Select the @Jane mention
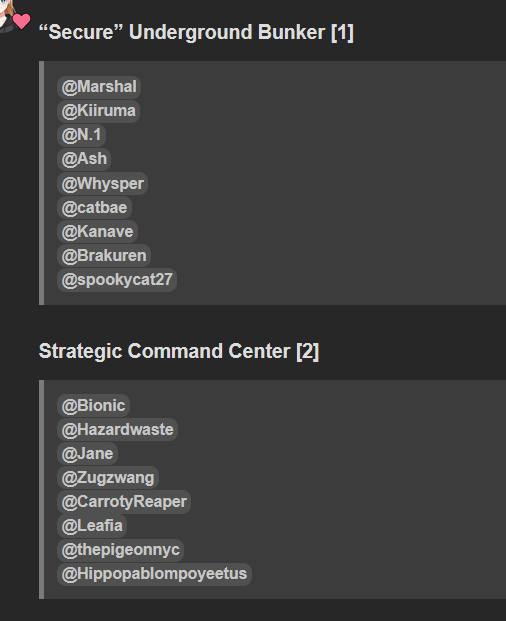Image resolution: width=506 pixels, height=621 pixels. coord(88,454)
